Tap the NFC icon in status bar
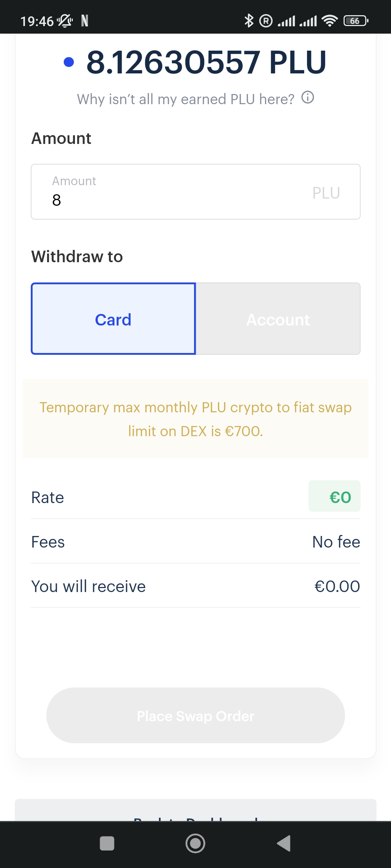Screen dimensions: 391x868 tap(85, 21)
